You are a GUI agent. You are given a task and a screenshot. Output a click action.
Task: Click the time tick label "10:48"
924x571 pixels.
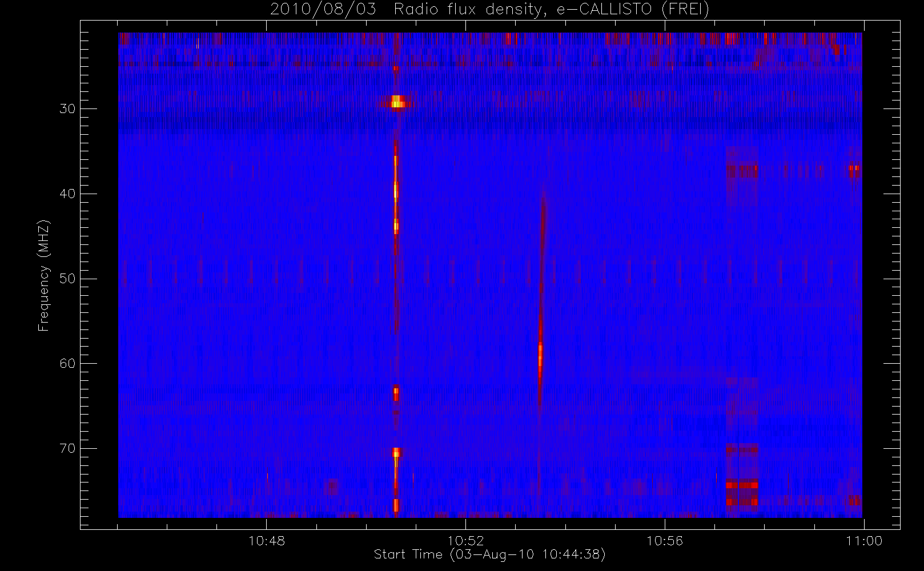pyautogui.click(x=267, y=541)
